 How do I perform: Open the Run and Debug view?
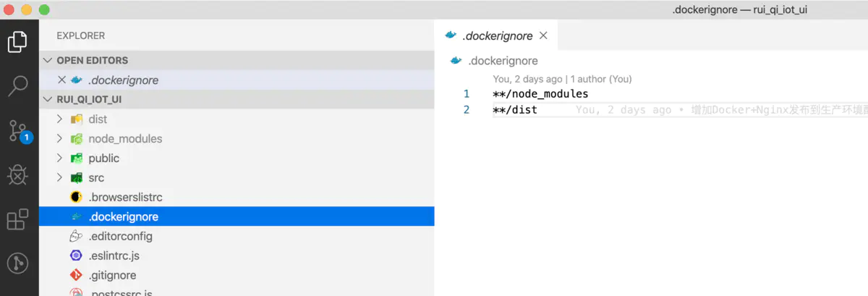pos(17,174)
